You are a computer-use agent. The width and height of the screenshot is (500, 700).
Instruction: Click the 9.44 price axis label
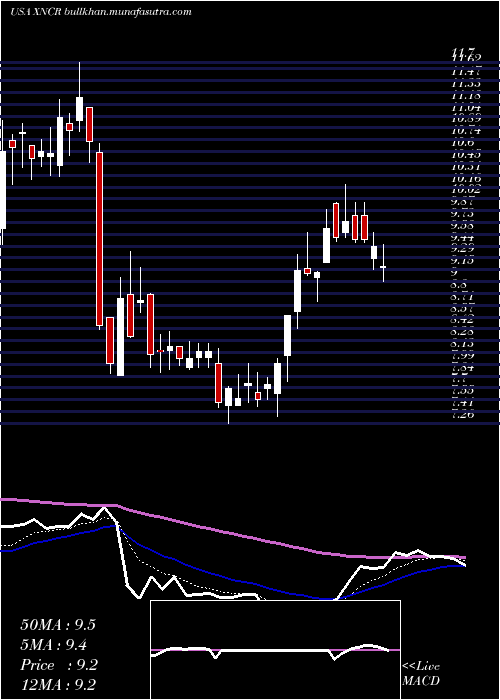(x=463, y=237)
